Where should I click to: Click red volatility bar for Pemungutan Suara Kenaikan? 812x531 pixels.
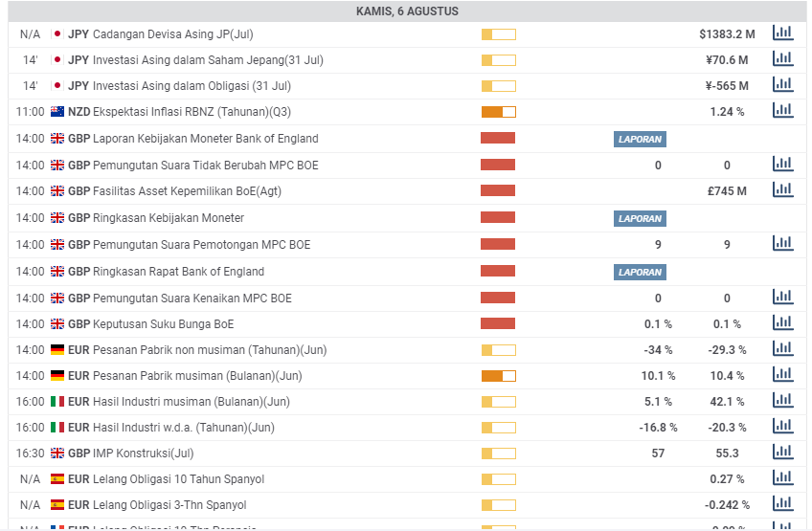point(498,298)
